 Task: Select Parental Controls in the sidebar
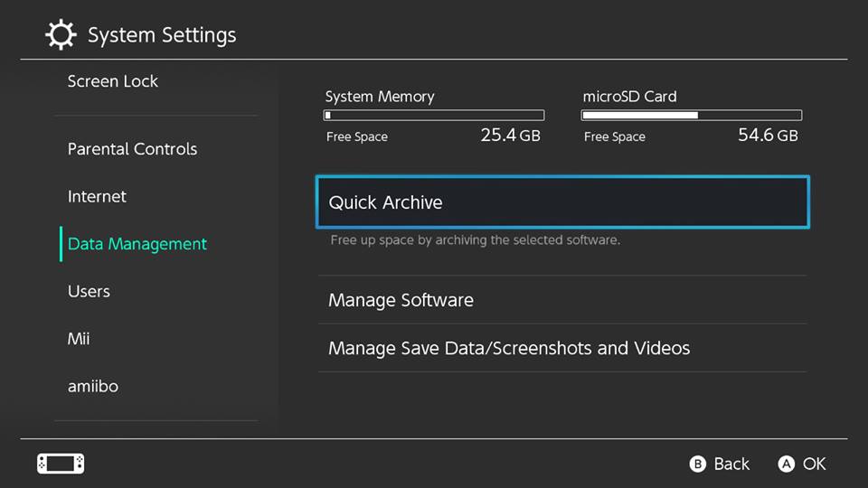point(132,149)
